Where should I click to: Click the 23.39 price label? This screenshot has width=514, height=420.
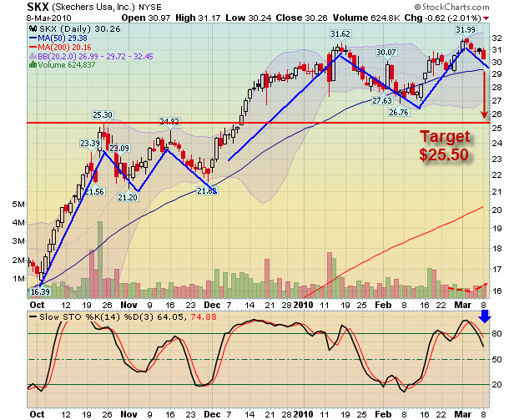pyautogui.click(x=90, y=144)
